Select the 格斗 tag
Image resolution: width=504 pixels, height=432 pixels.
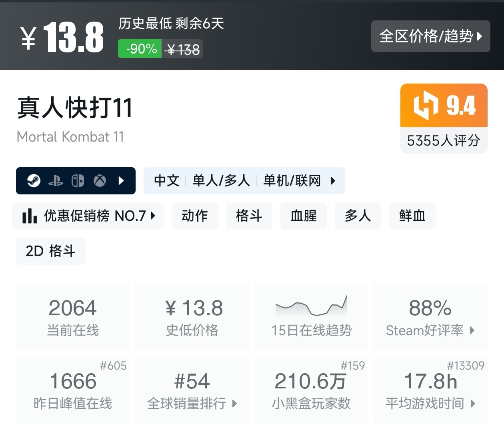tap(249, 216)
